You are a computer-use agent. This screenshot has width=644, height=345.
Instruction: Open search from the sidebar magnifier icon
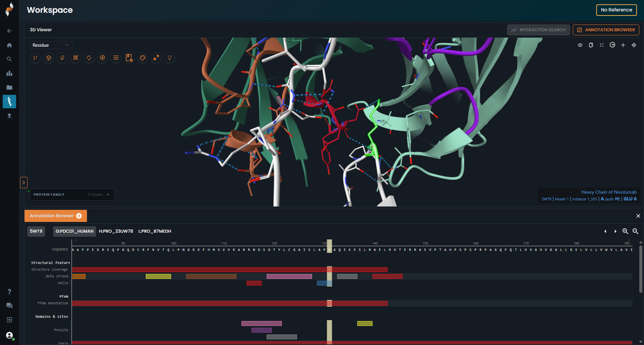click(x=9, y=59)
